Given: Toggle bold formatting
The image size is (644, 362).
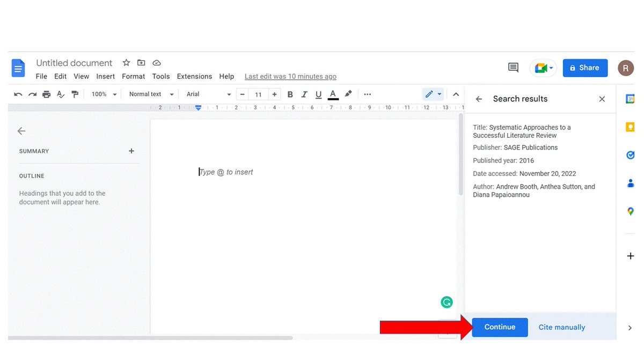Looking at the screenshot, I should (x=290, y=94).
